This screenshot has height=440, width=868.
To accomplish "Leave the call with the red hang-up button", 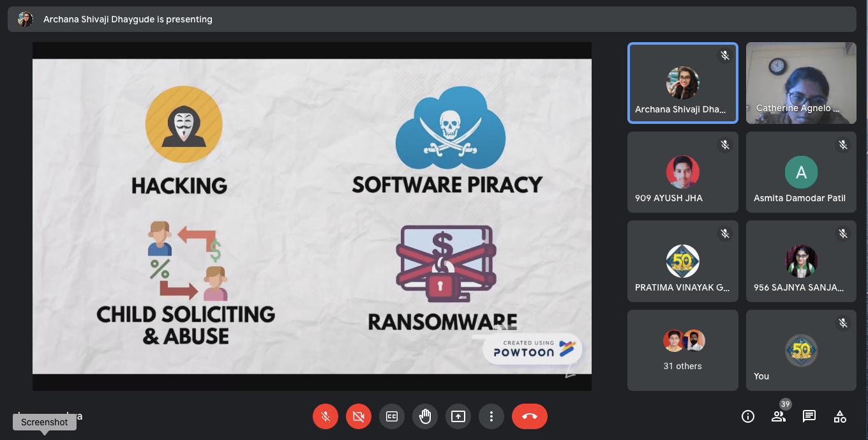I will [x=529, y=417].
